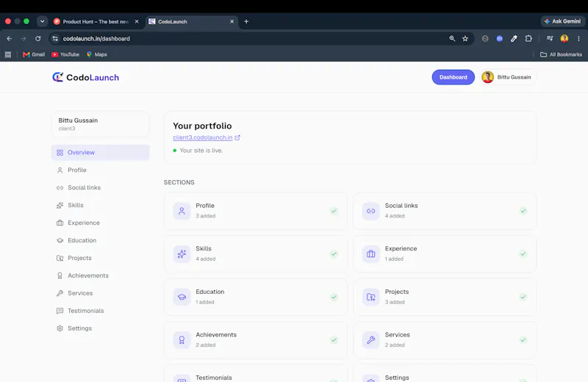Screen dimensions: 588x382
Task: Open a new browser tab
Action: click(246, 22)
